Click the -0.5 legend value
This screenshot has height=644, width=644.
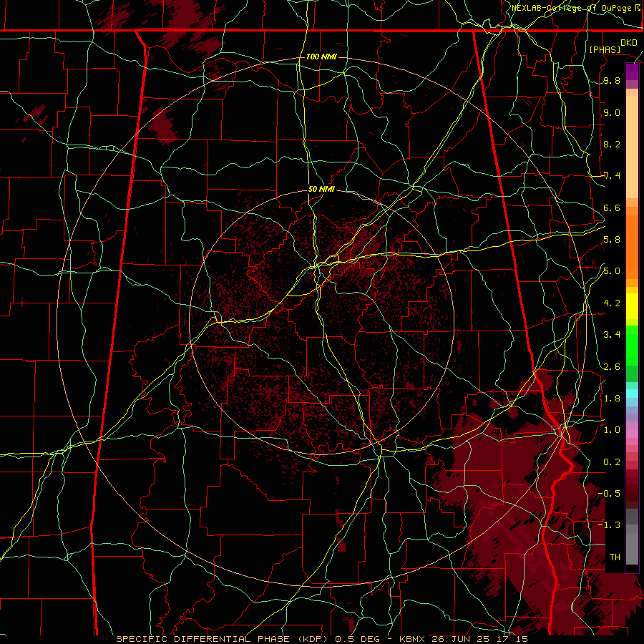[x=609, y=493]
